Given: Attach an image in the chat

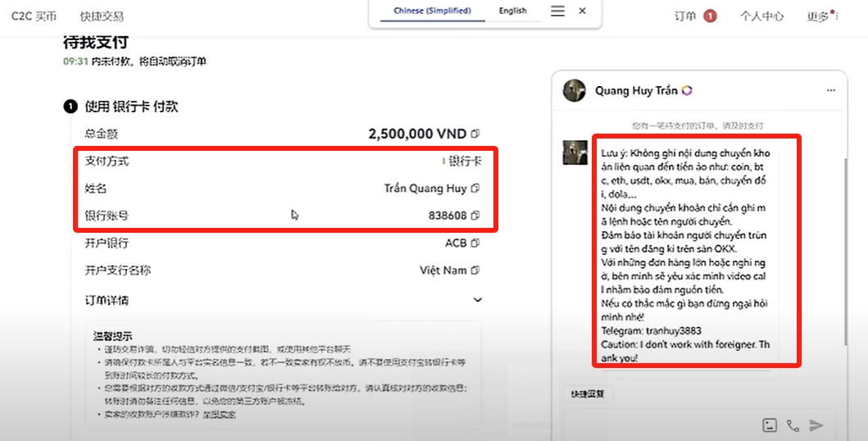Looking at the screenshot, I should (769, 425).
